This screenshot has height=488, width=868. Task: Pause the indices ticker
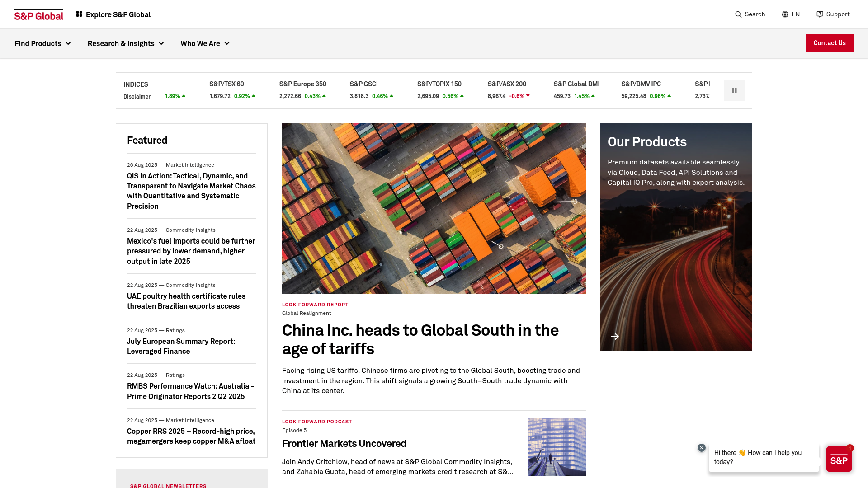(734, 90)
